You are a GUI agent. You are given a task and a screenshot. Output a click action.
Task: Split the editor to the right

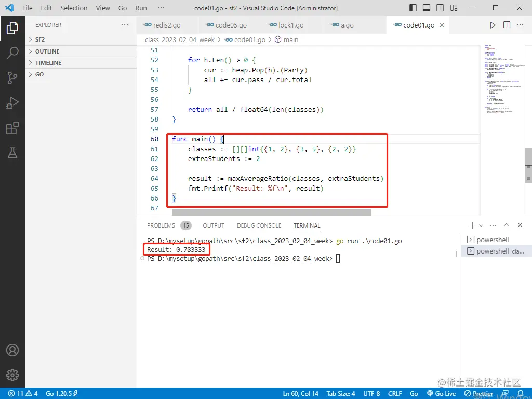pos(507,25)
